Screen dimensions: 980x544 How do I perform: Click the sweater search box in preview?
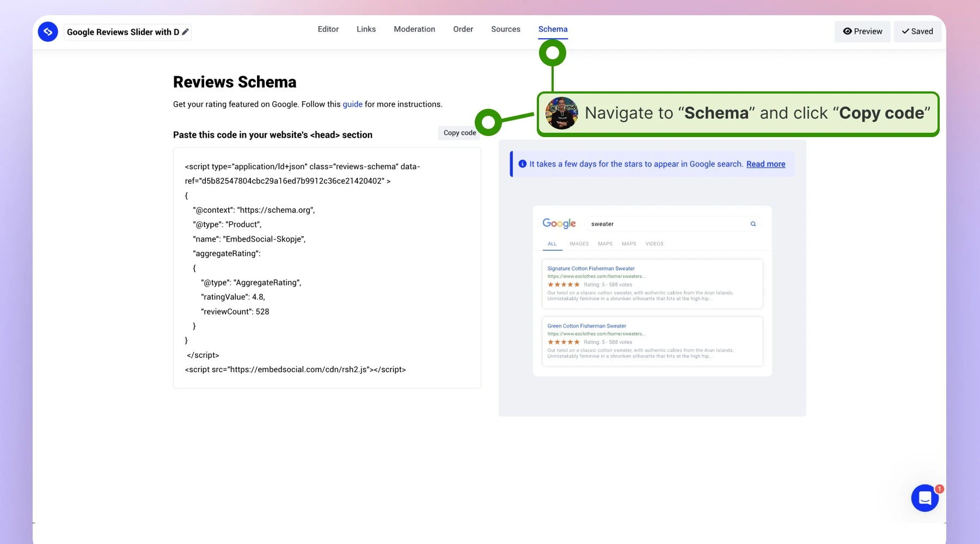[673, 224]
